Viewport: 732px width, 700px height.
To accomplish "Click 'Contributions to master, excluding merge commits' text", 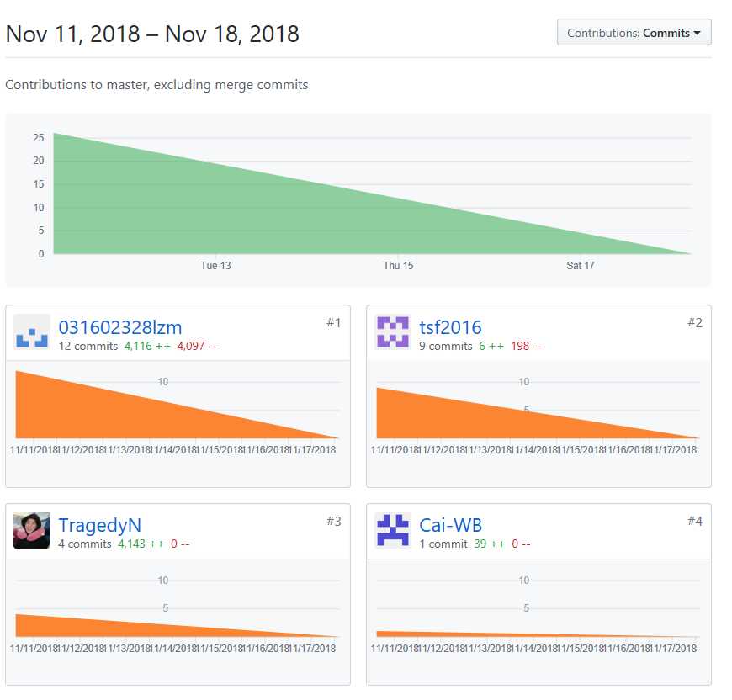I will coord(156,84).
